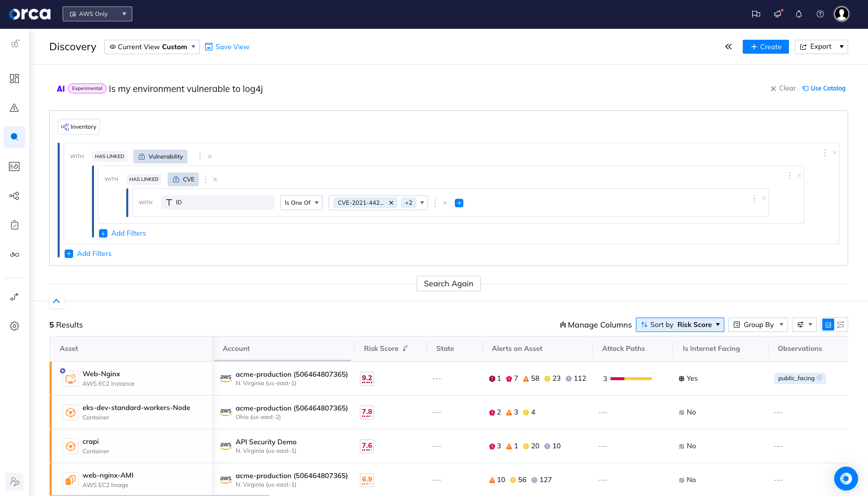This screenshot has height=496, width=868.
Task: Click Web-Nginx attack paths severity bar
Action: (x=631, y=379)
